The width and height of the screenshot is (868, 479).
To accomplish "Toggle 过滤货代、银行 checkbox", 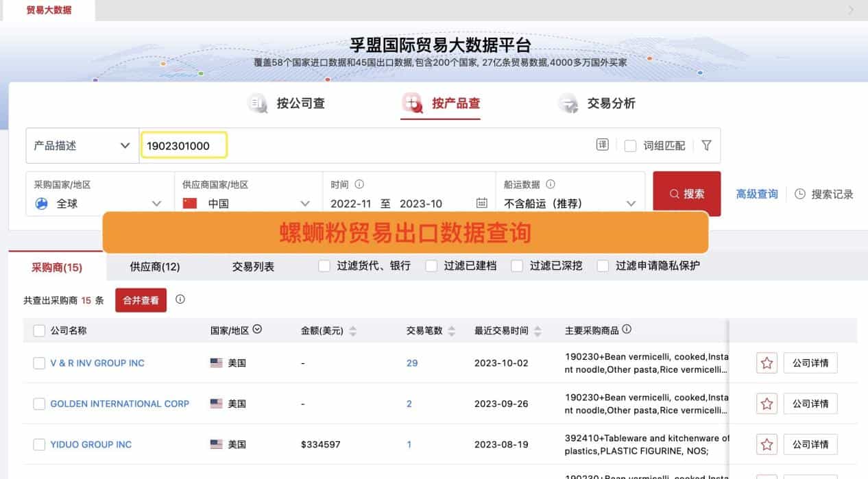I will point(324,266).
